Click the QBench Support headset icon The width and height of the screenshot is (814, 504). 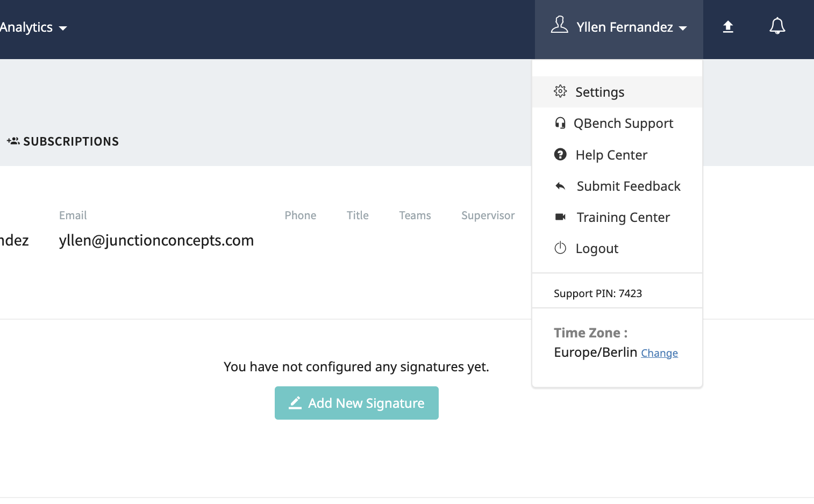tap(560, 123)
